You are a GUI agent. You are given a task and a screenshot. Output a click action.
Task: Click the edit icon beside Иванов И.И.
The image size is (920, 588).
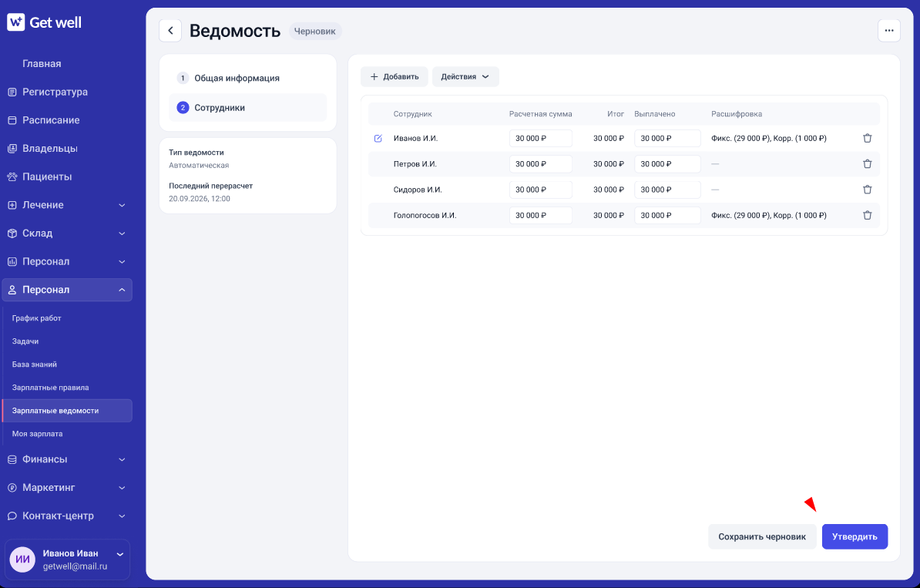[378, 139]
